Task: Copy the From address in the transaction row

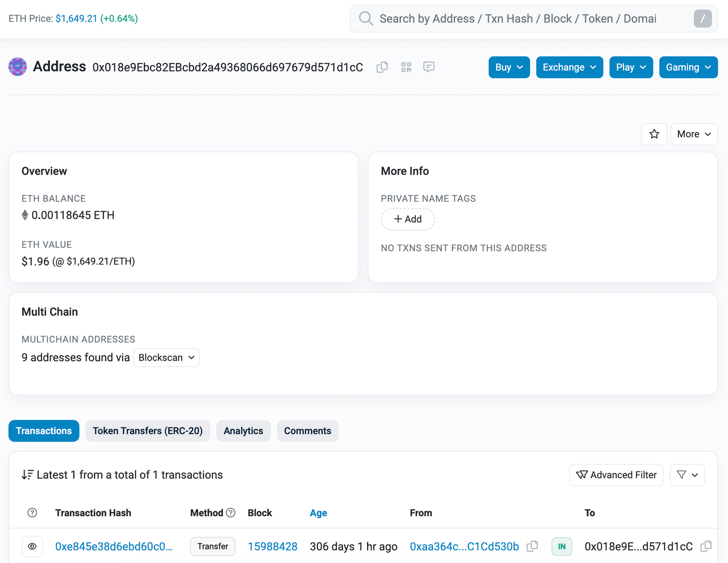Action: click(x=532, y=546)
